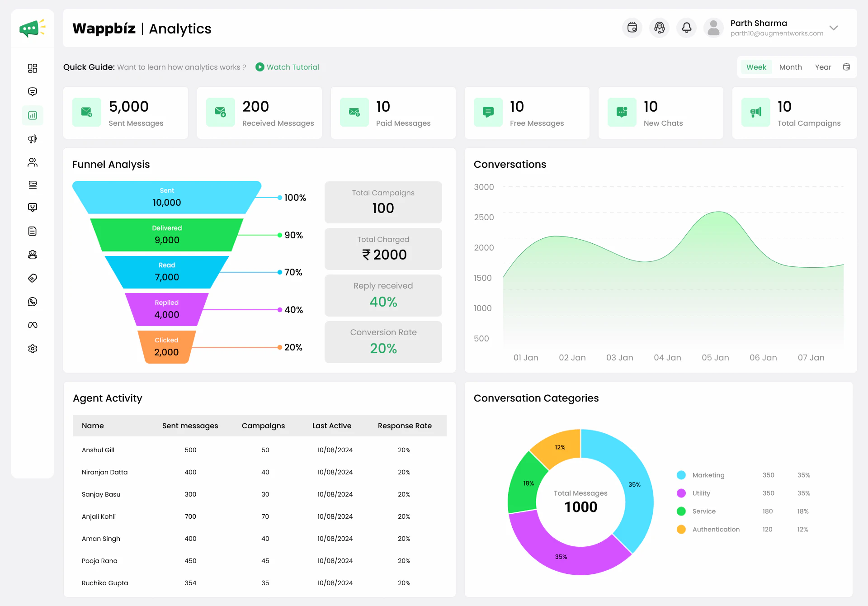The image size is (868, 606).
Task: Open the calendar icon in the top bar
Action: point(632,28)
